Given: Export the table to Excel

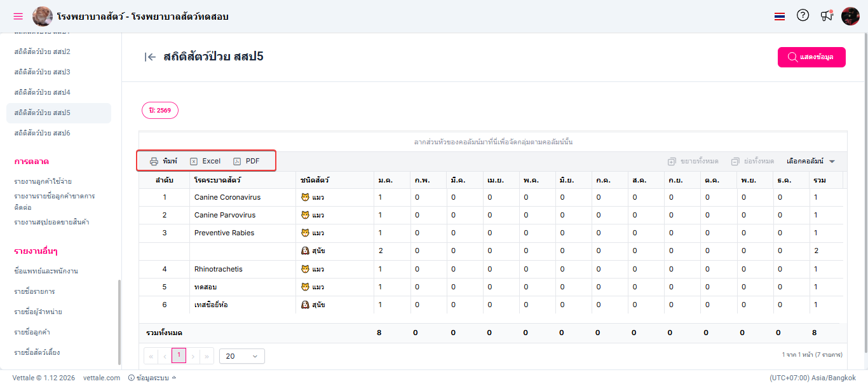Looking at the screenshot, I should (x=205, y=162).
